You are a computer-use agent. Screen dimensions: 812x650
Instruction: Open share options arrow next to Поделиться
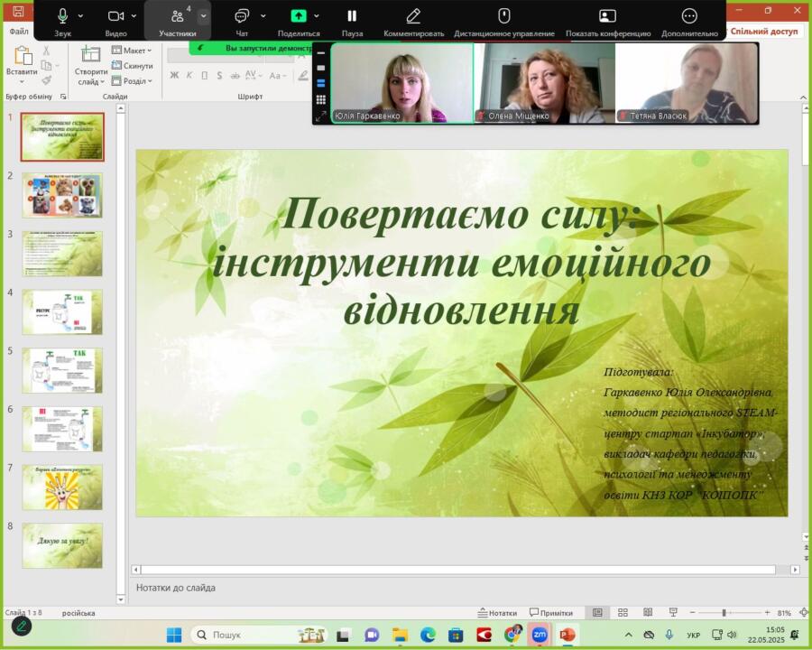pos(317,16)
